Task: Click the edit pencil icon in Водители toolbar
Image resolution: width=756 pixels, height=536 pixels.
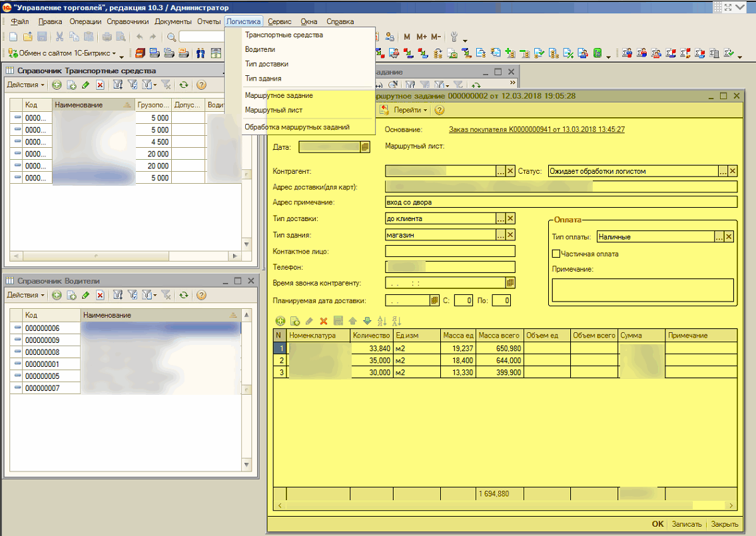Action: (x=85, y=295)
